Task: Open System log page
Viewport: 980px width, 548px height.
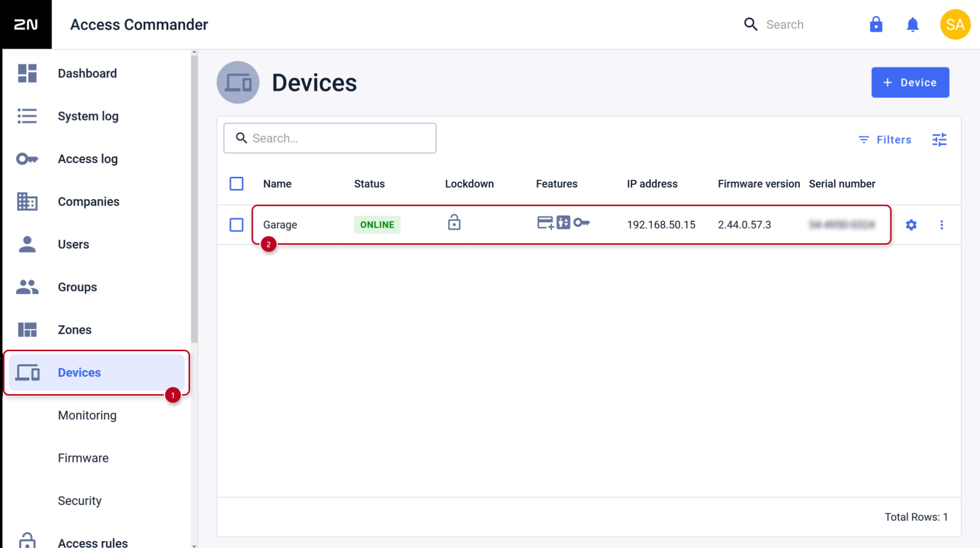Action: pyautogui.click(x=88, y=116)
